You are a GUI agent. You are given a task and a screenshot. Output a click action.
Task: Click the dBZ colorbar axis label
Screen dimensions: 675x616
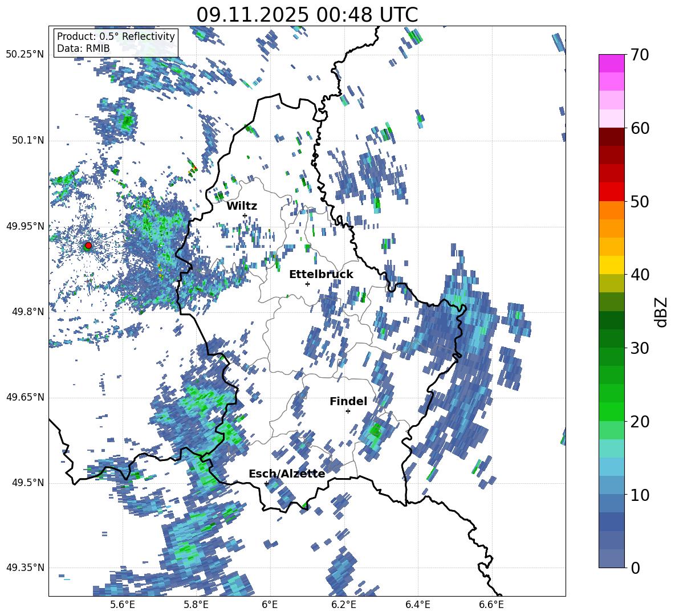[662, 312]
